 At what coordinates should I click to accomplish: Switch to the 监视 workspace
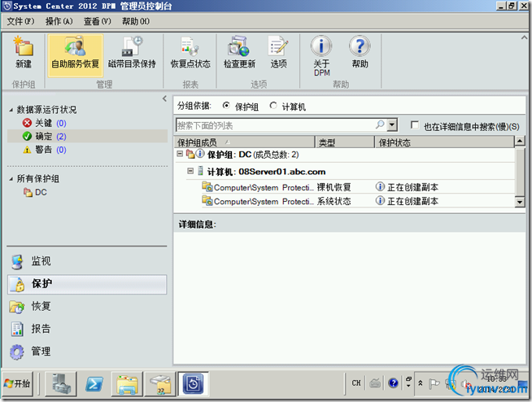point(87,261)
